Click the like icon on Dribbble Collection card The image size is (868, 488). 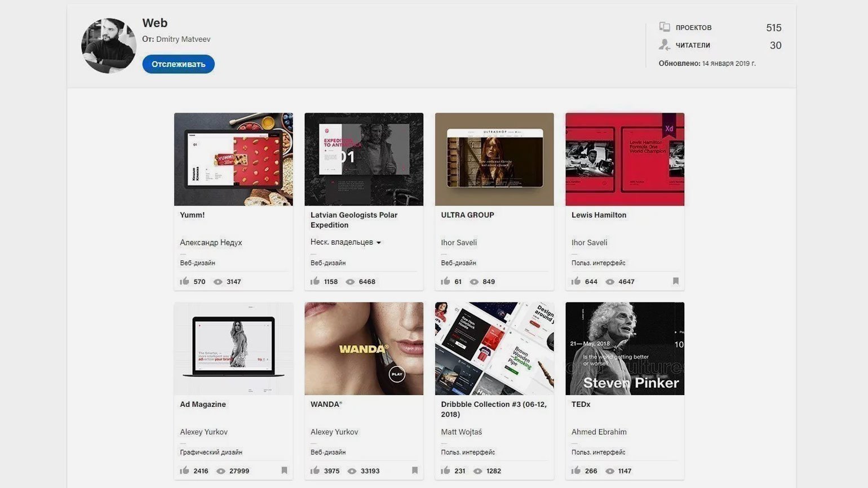[445, 470]
